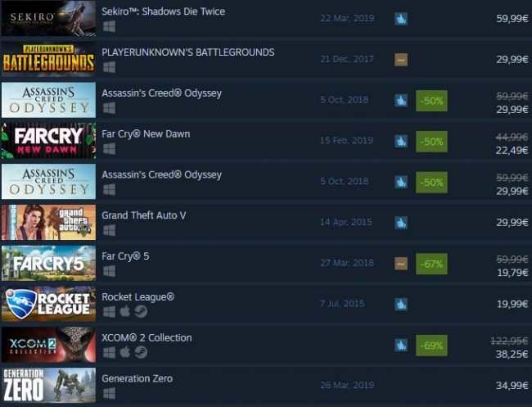Screen dimensions: 532x407
Task: Select the Grand Theft Auto V capsule thumbnail
Action: (x=48, y=223)
